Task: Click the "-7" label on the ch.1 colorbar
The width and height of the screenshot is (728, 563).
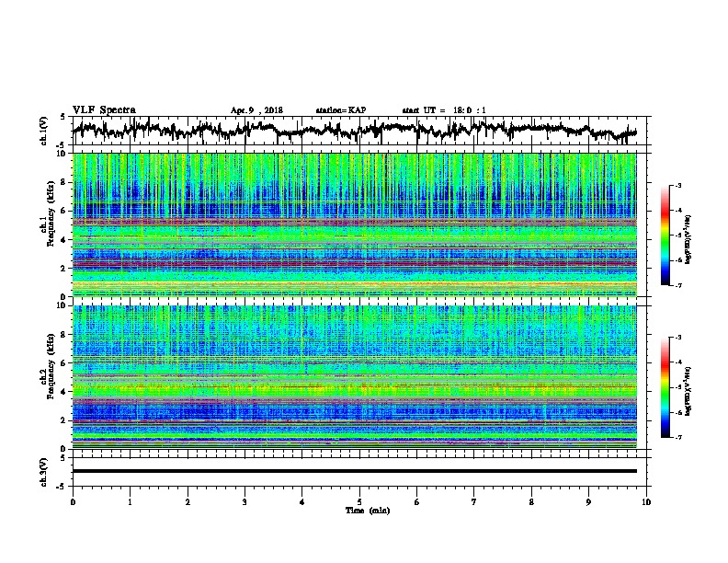Action: (677, 285)
